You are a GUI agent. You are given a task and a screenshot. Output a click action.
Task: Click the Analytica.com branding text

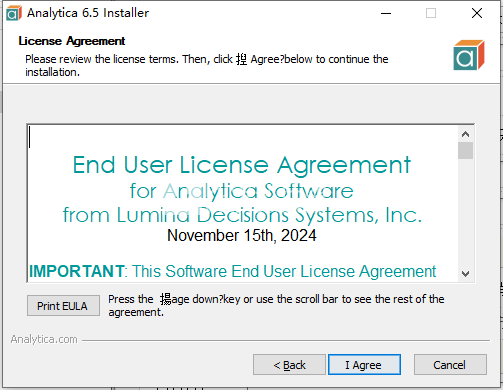pos(44,339)
